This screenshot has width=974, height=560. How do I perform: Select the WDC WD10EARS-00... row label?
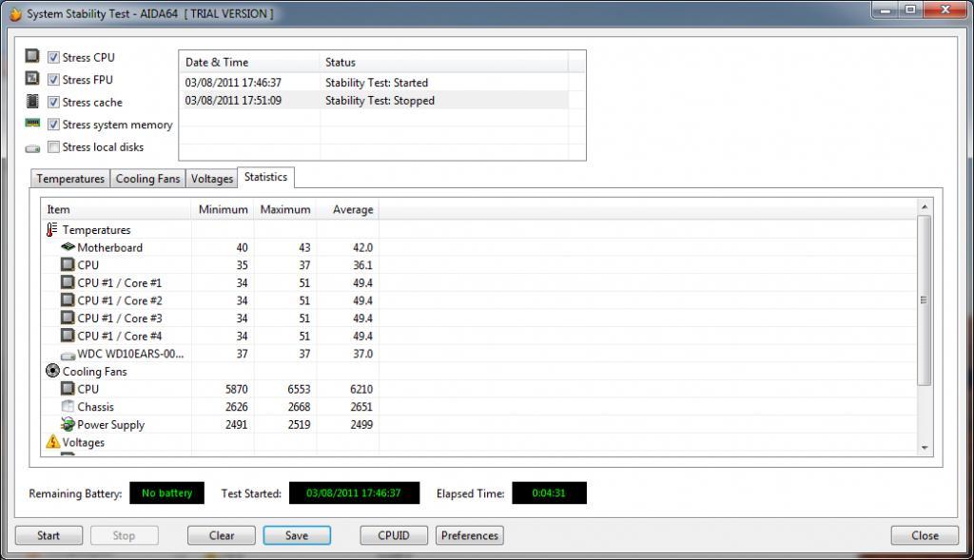click(130, 354)
